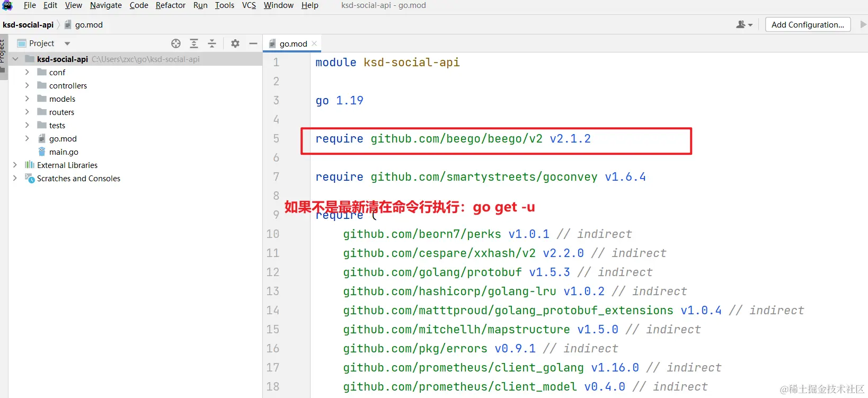Expand all nodes in Project panel
Image resolution: width=868 pixels, height=398 pixels.
pyautogui.click(x=194, y=43)
